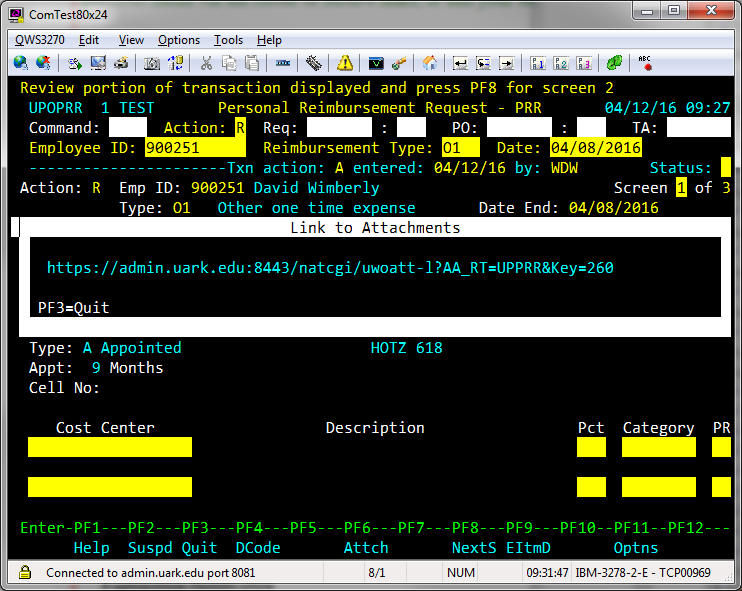
Task: Click the disconnect globe with red X
Action: tap(43, 62)
